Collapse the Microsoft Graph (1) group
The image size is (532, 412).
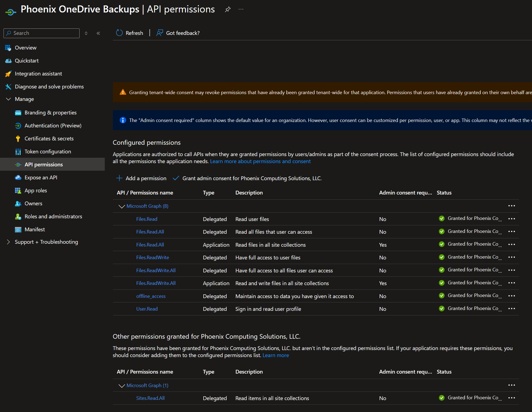(x=122, y=386)
